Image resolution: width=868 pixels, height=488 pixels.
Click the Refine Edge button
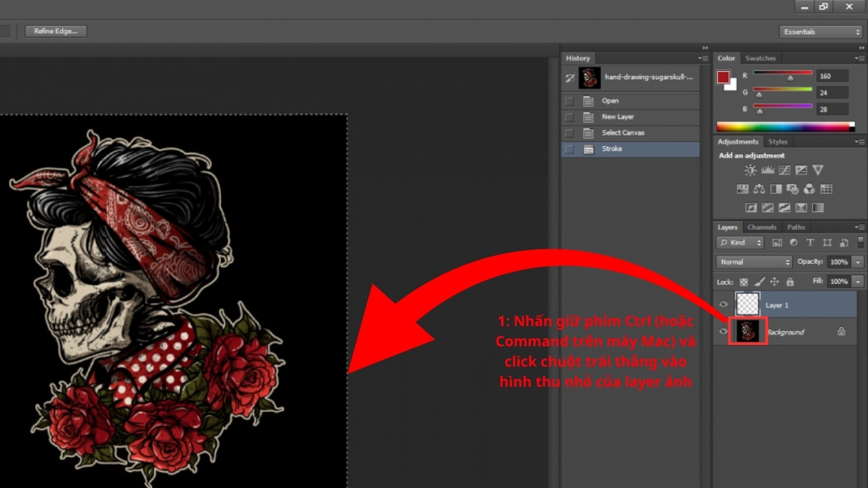point(56,31)
